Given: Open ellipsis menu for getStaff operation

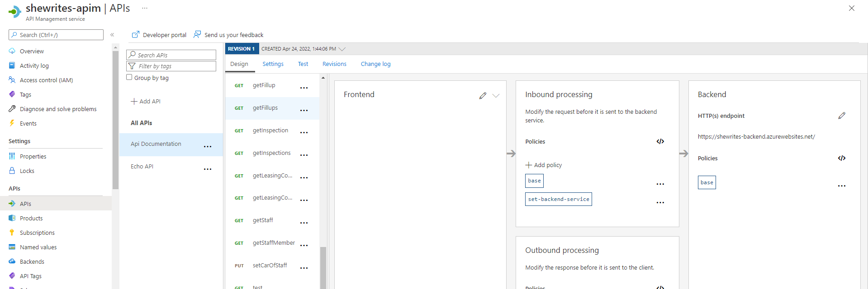Looking at the screenshot, I should point(304,222).
